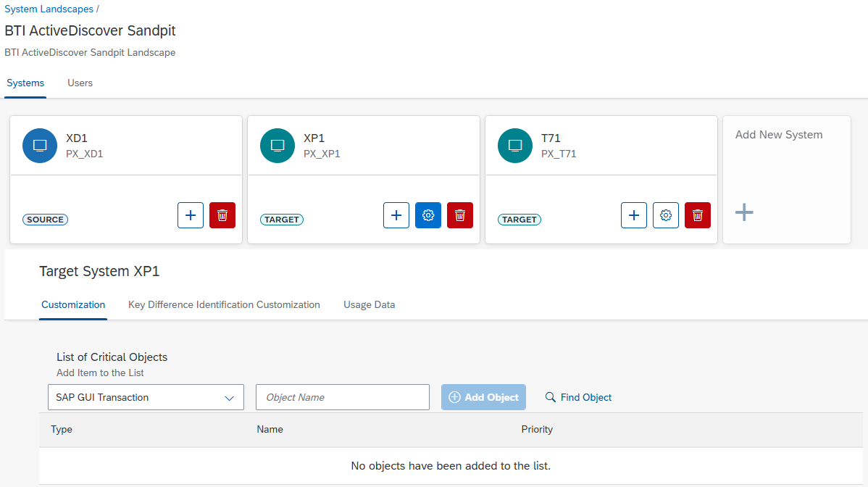Go to System Landscapes breadcrumb link
The width and height of the screenshot is (868, 487).
point(49,9)
